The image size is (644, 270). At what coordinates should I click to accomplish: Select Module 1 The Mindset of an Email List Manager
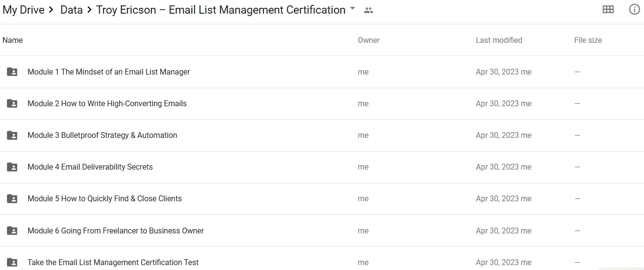pyautogui.click(x=109, y=72)
